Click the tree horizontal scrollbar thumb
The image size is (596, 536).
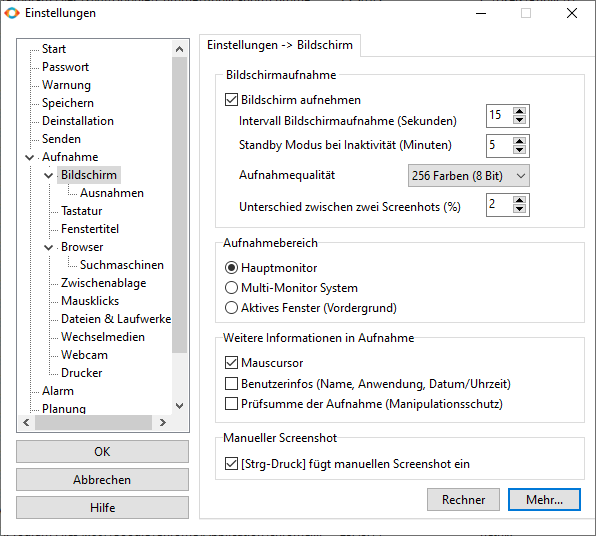coord(94,422)
